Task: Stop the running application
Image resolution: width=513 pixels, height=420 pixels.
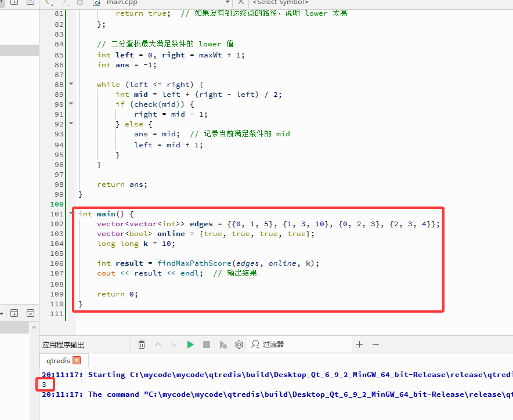Action: (207, 345)
